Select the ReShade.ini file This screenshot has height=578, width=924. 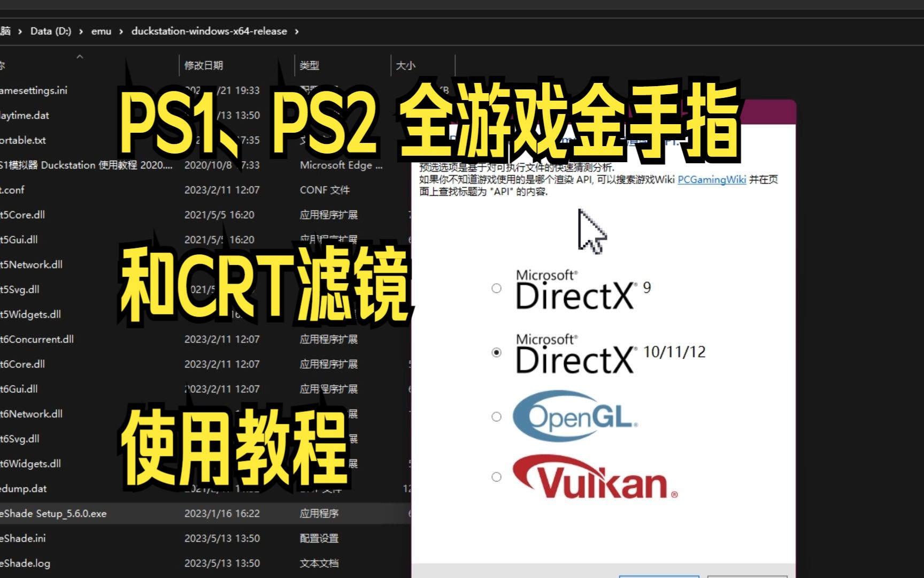23,538
